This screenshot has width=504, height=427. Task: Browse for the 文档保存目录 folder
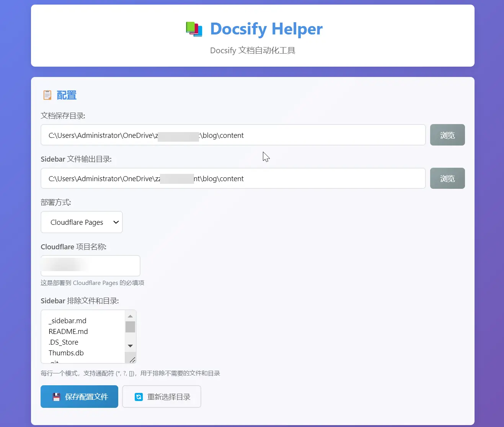click(x=447, y=135)
